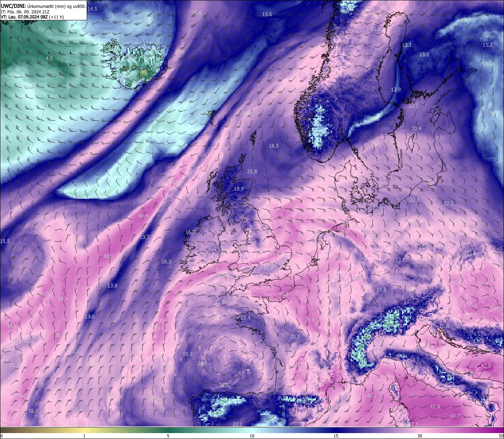Screen dimensions: 504x439
Task: Select the '40.3' value near the Channel
Action: coord(283,294)
